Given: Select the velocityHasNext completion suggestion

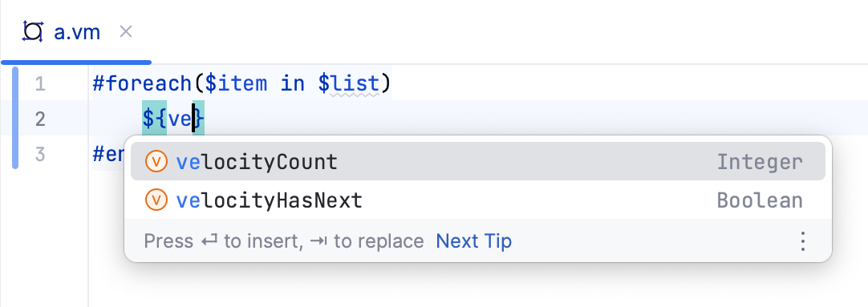Looking at the screenshot, I should coord(478,200).
